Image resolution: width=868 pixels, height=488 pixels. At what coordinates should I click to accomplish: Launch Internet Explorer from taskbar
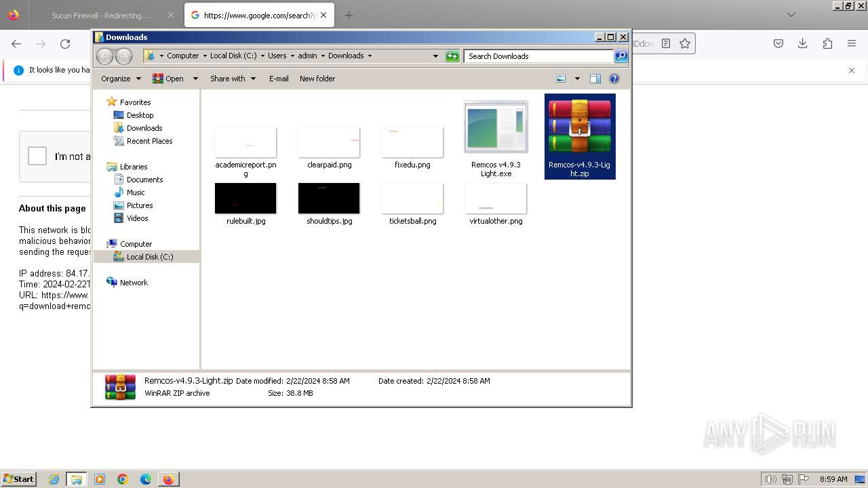pos(54,479)
